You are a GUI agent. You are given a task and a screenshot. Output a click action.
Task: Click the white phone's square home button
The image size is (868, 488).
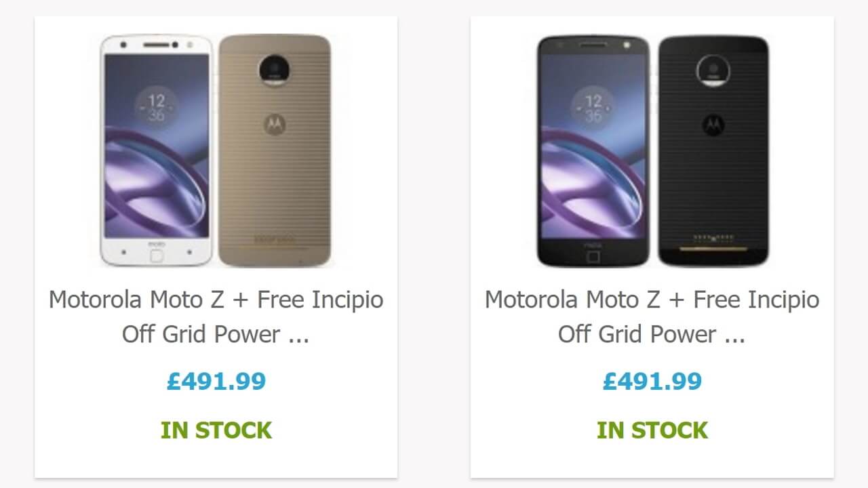click(x=157, y=255)
